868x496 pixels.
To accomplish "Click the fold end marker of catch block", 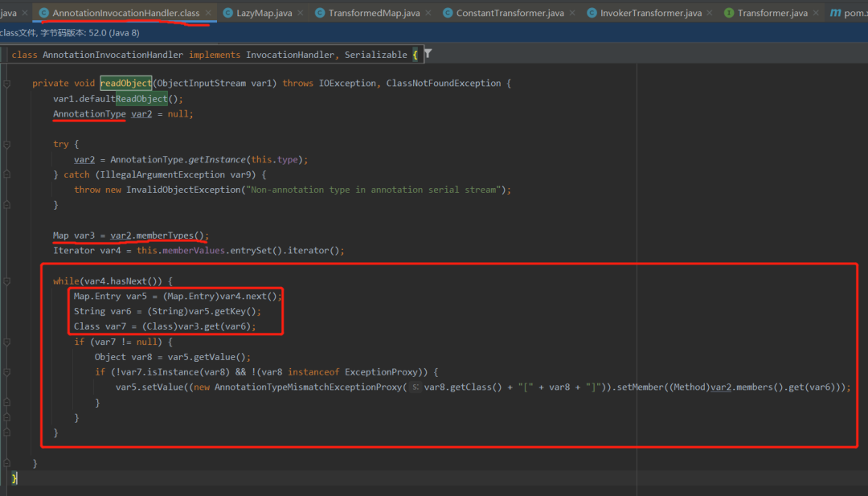I will [x=7, y=205].
